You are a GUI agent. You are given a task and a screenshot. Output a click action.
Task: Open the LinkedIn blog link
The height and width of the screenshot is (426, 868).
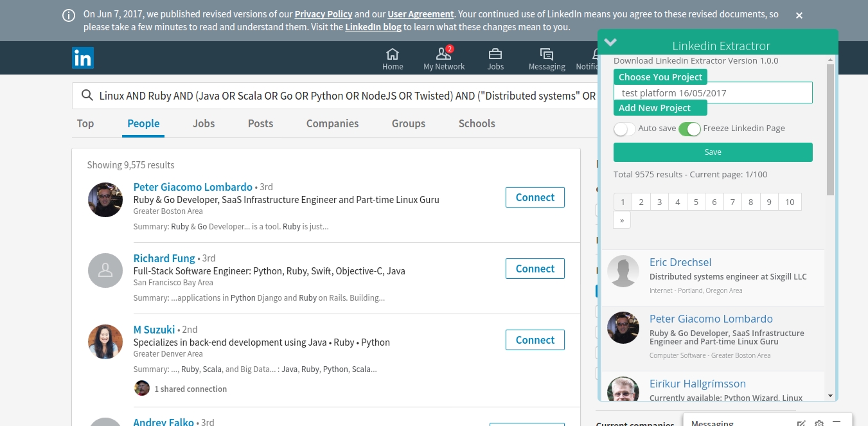[373, 27]
